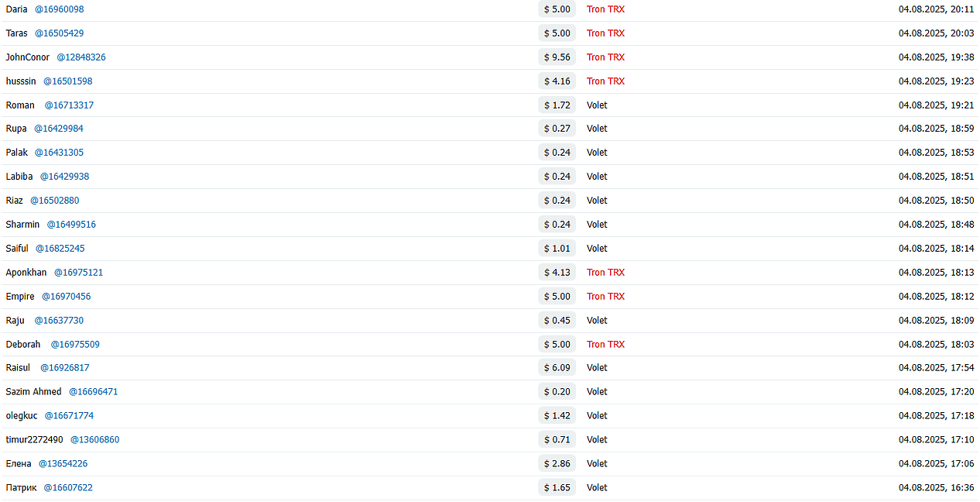This screenshot has width=980, height=502.
Task: Follow the @16501598 link for husssin
Action: [68, 81]
